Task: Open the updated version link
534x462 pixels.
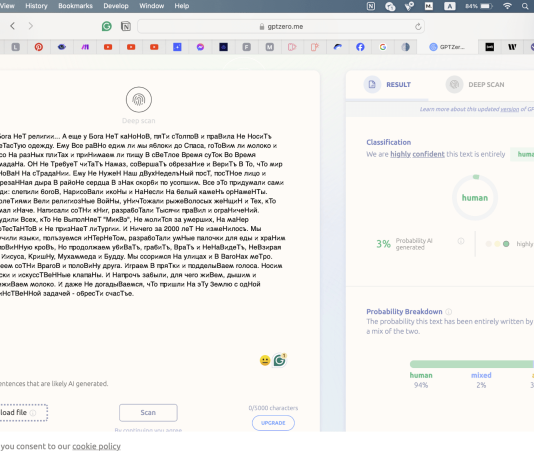Action: click(x=510, y=109)
